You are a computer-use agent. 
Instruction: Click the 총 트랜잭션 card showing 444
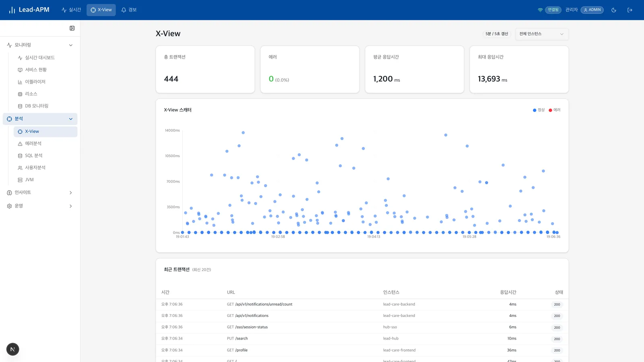pos(205,69)
